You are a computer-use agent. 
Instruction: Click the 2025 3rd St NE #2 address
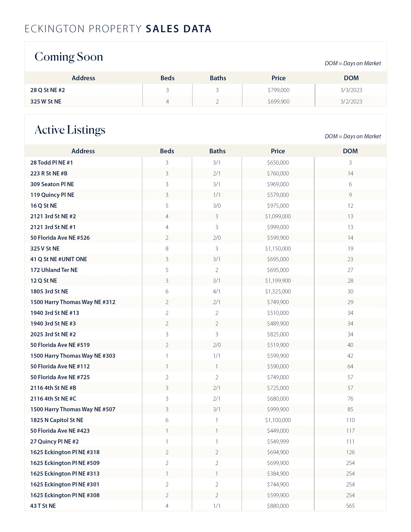click(x=53, y=334)
